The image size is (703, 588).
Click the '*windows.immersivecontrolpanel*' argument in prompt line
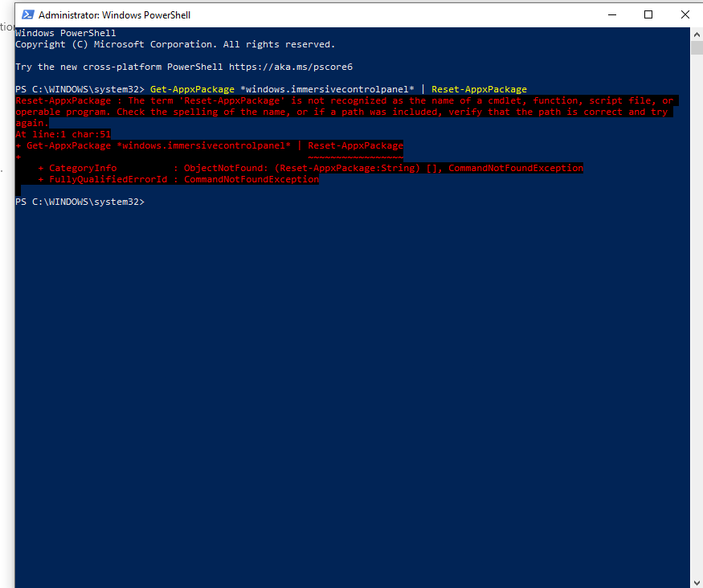[x=327, y=89]
